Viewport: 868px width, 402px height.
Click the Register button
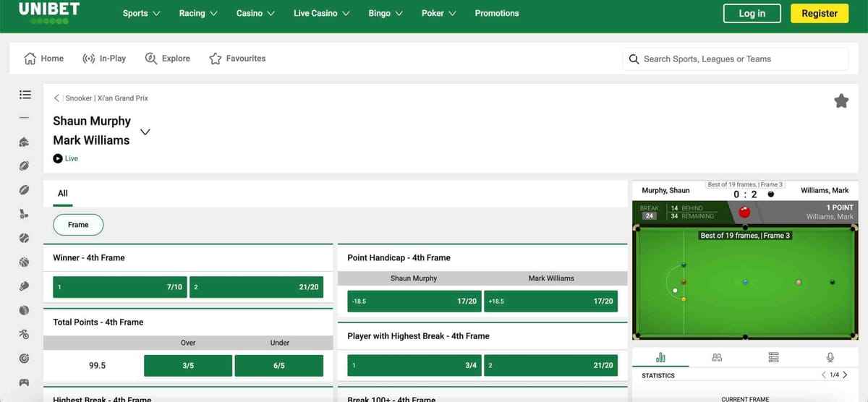[820, 13]
